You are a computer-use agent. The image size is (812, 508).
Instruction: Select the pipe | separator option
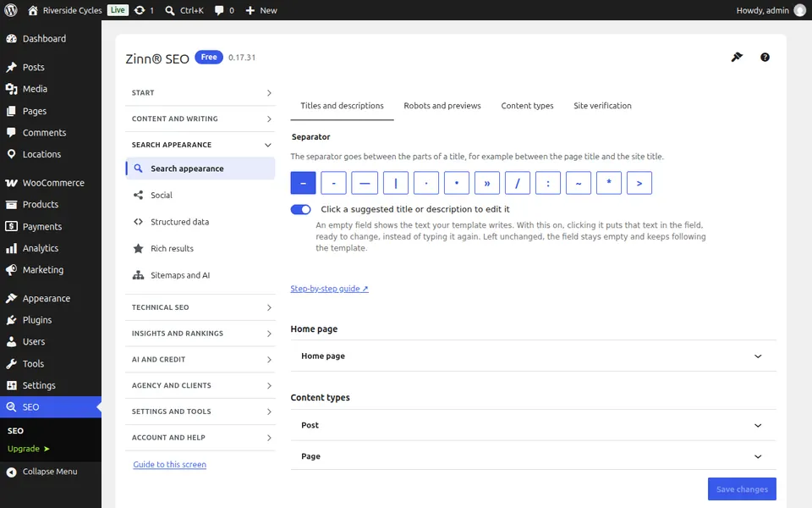coord(396,183)
